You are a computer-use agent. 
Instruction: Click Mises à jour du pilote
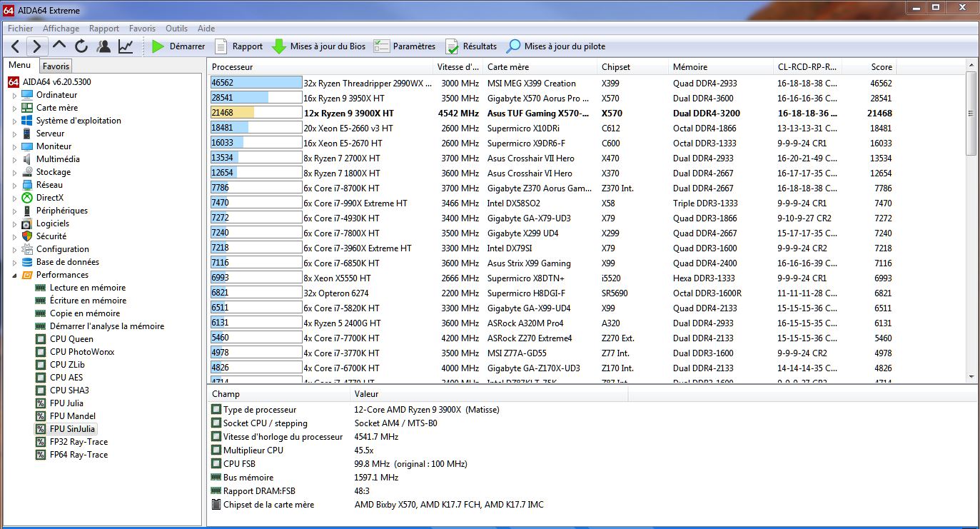pyautogui.click(x=555, y=46)
